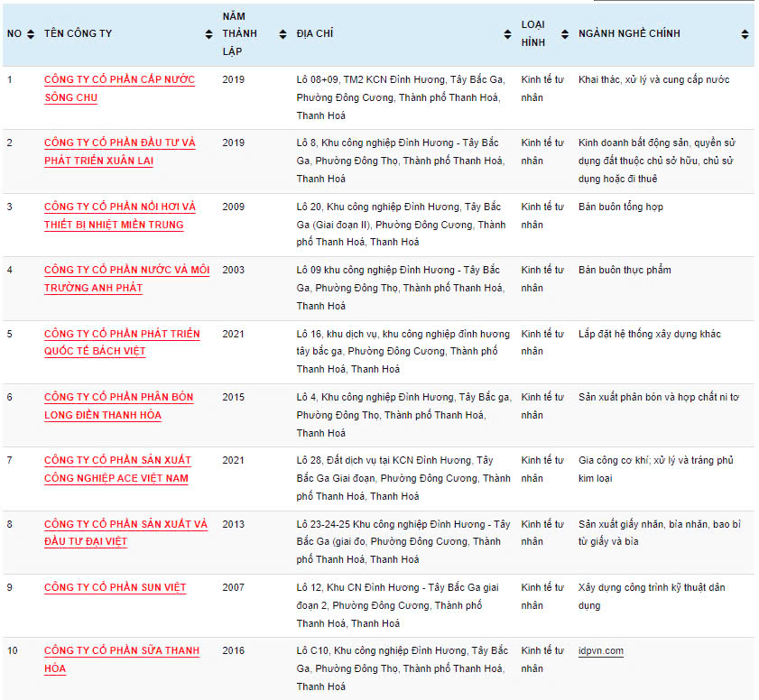Sort by LOẠI HÌNH column arrows
This screenshot has width=759, height=700.
pyautogui.click(x=564, y=34)
